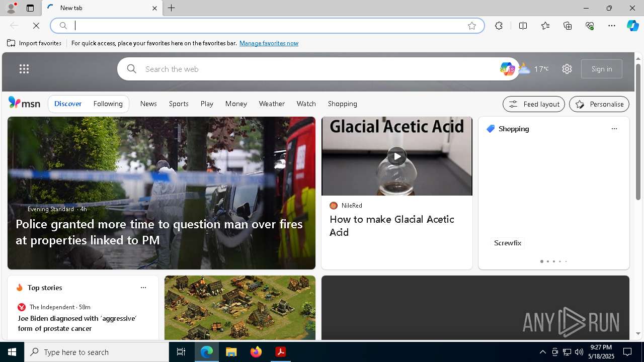Go to the msn logo home
Screen dimensions: 644x362
(x=24, y=103)
